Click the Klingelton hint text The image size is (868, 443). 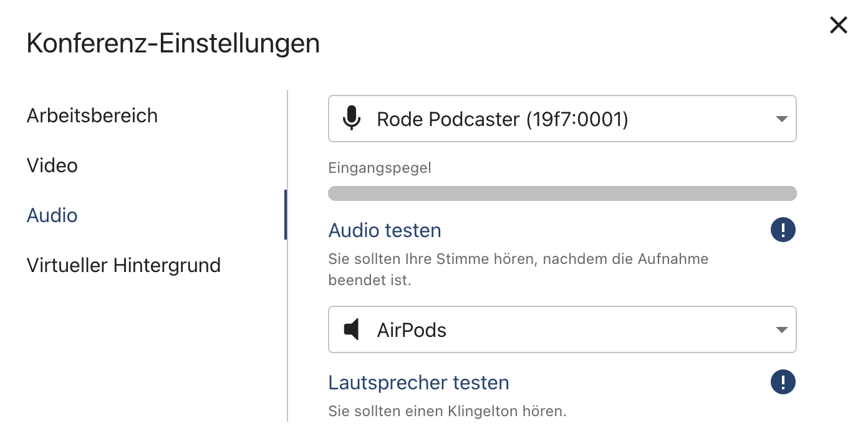(x=447, y=411)
